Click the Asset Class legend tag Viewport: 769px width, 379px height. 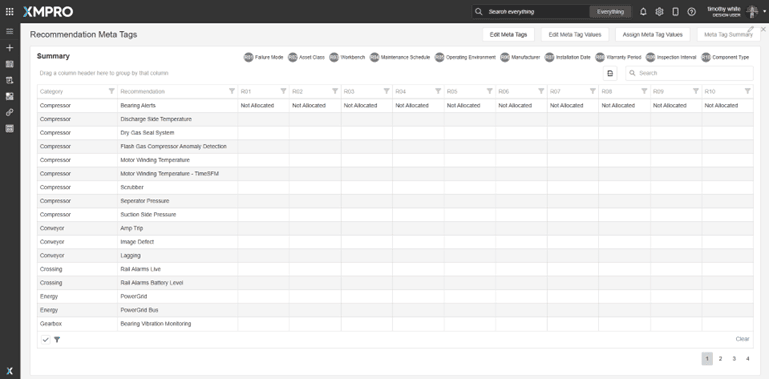click(307, 57)
